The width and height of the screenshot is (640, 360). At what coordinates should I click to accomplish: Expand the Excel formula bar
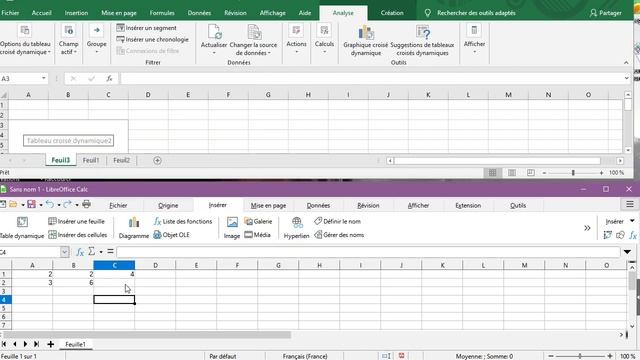pyautogui.click(x=627, y=78)
